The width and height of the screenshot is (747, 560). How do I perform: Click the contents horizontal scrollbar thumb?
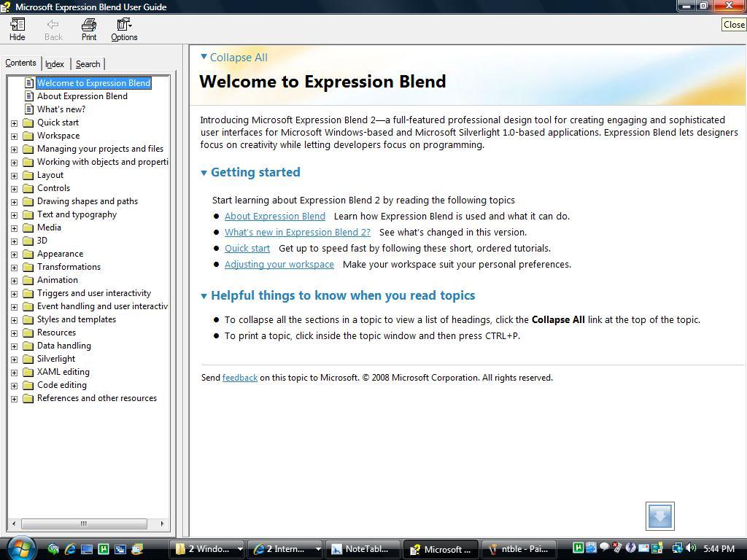tap(84, 524)
